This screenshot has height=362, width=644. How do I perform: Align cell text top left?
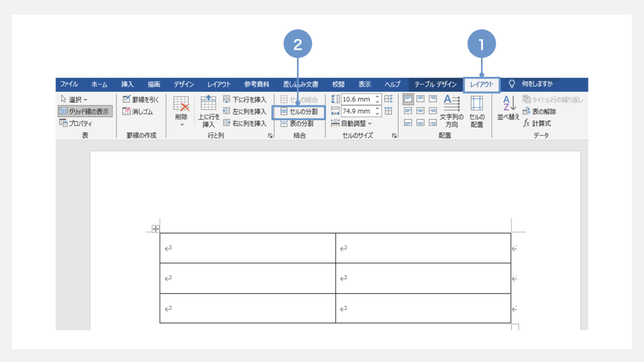tap(409, 99)
